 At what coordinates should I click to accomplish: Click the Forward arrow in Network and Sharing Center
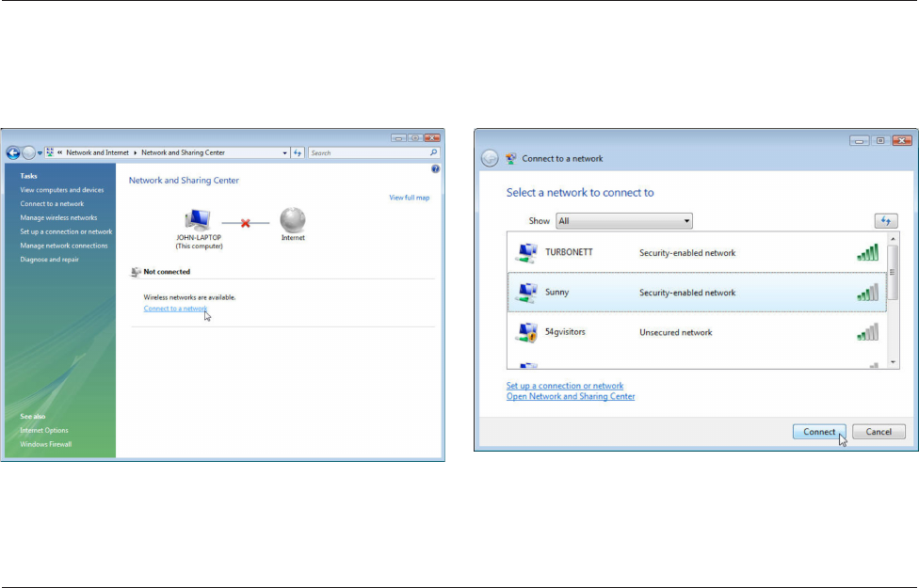click(28, 152)
